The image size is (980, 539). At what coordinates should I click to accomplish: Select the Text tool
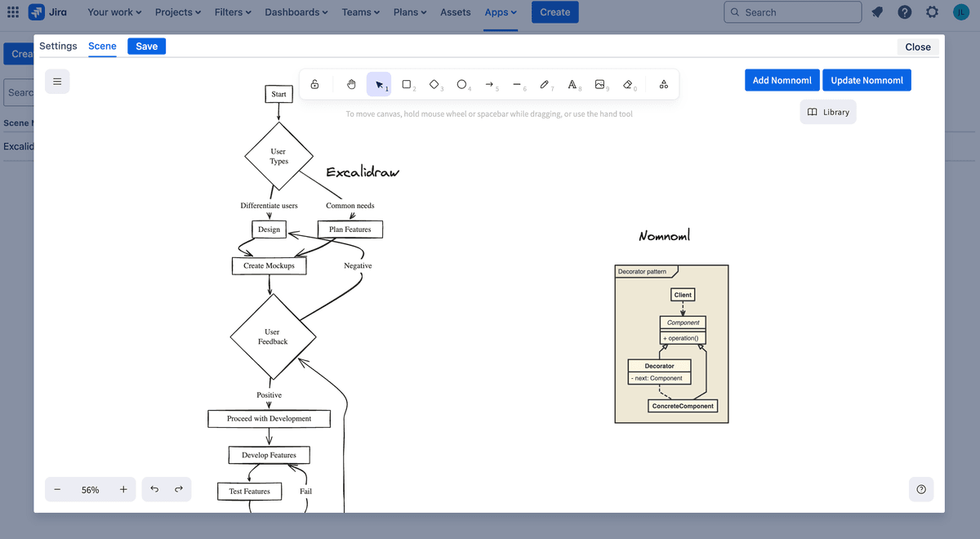pyautogui.click(x=572, y=84)
